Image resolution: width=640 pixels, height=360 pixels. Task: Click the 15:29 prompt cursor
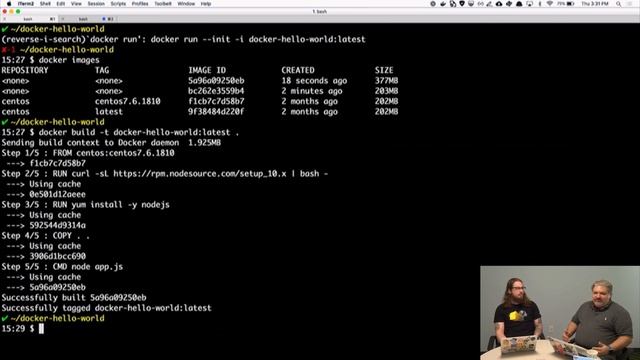pyautogui.click(x=41, y=329)
